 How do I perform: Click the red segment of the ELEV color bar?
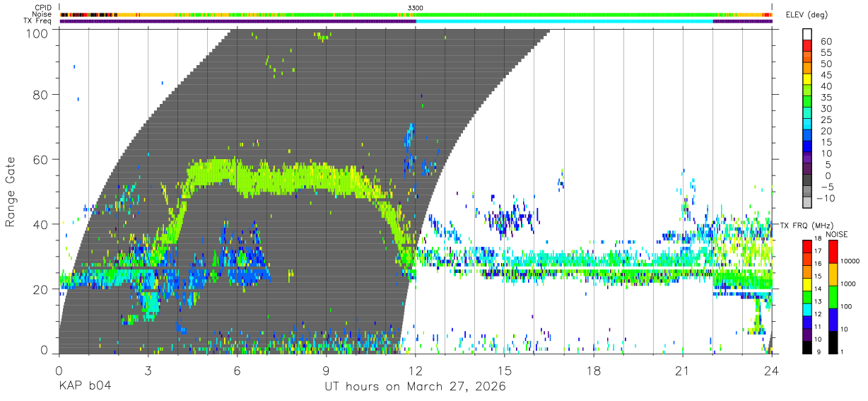point(807,46)
